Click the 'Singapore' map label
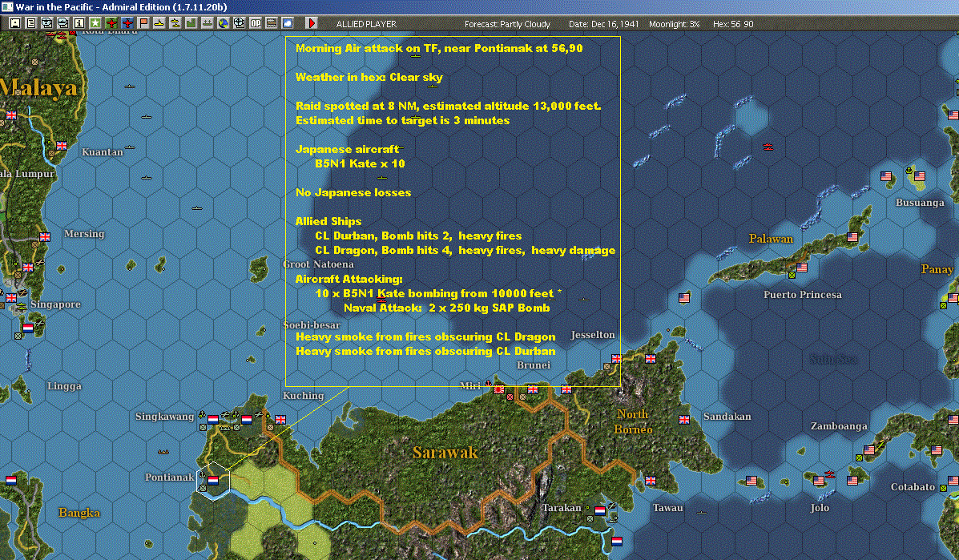The image size is (959, 560). tap(55, 304)
